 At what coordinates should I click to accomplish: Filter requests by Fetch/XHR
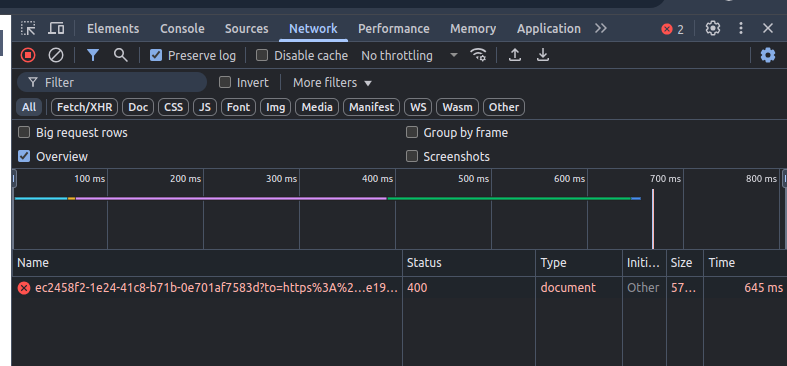coord(84,107)
